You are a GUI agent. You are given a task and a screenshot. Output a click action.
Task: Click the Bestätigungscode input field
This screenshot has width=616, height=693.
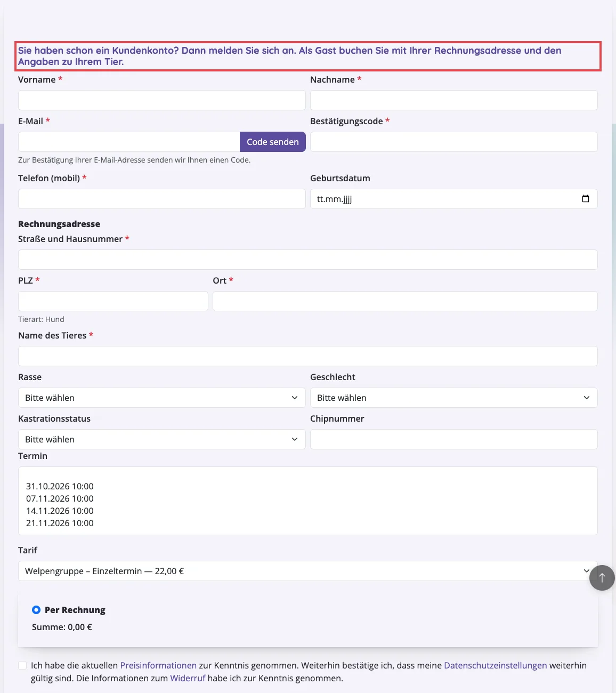point(454,142)
